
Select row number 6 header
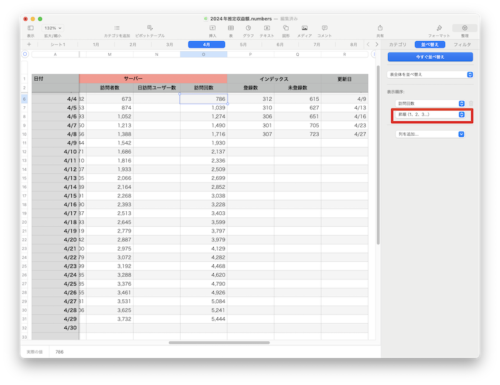point(25,99)
